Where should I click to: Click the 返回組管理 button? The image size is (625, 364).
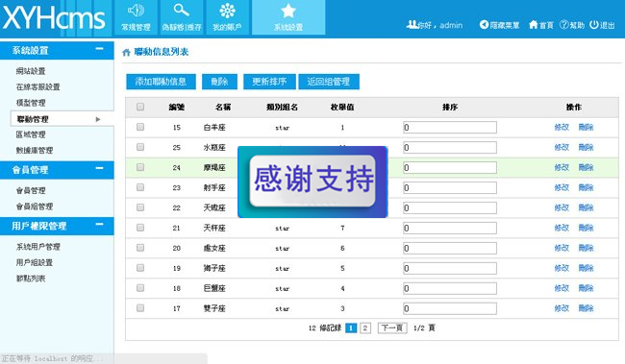329,82
